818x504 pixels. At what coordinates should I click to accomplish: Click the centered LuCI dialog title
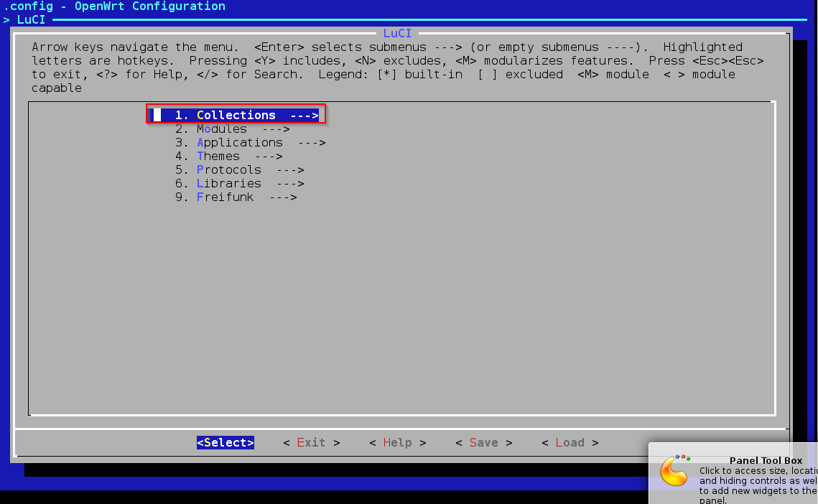[397, 33]
